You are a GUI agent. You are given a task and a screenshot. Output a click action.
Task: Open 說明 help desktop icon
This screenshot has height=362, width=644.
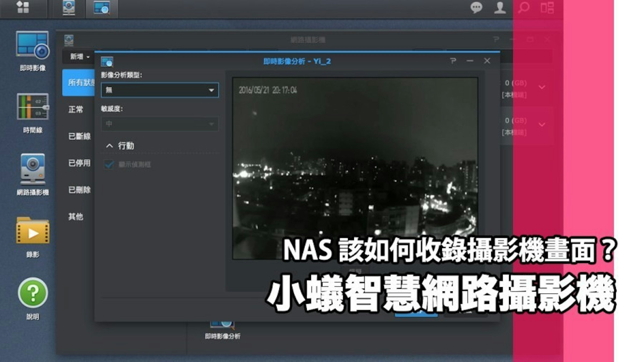coord(33,299)
